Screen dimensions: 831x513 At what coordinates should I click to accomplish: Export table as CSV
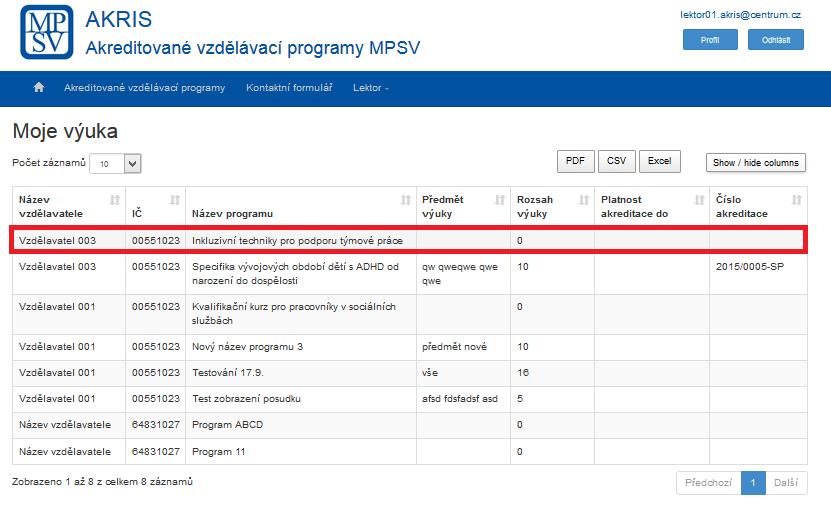coord(617,161)
